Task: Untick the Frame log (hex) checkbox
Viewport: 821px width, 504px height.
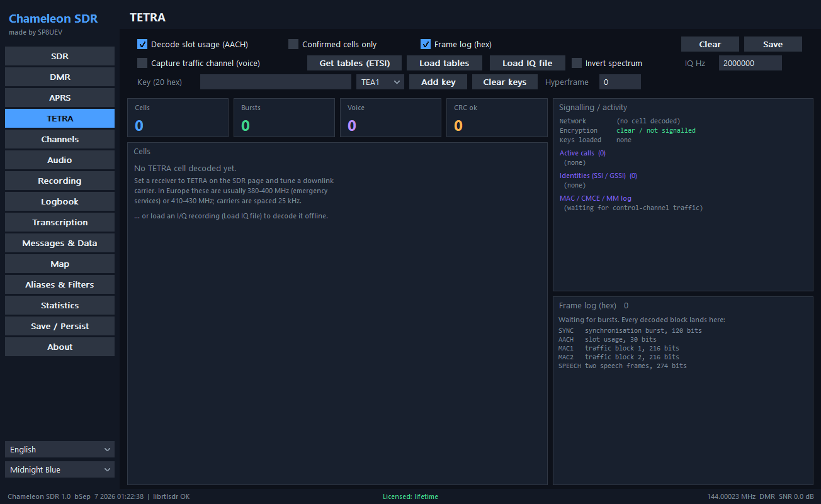Action: [x=426, y=44]
